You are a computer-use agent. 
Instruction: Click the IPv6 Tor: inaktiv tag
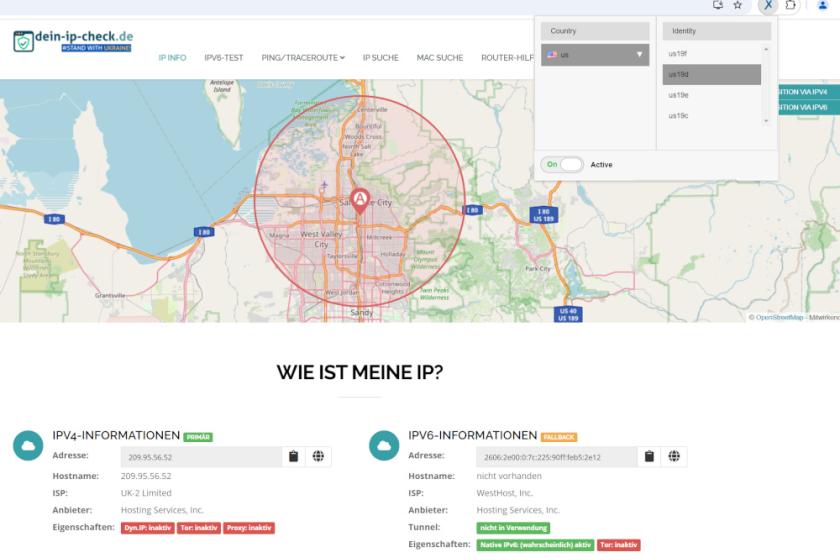click(619, 545)
